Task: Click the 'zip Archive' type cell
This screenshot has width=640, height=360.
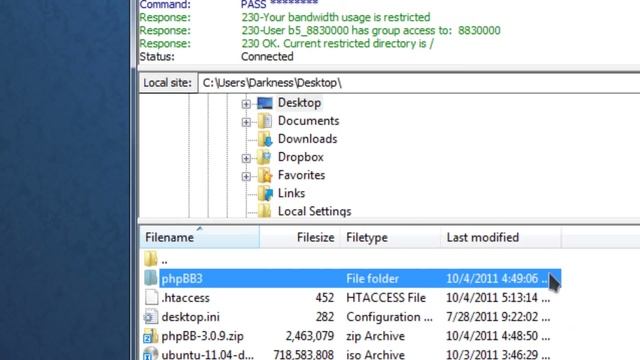Action: pyautogui.click(x=375, y=336)
